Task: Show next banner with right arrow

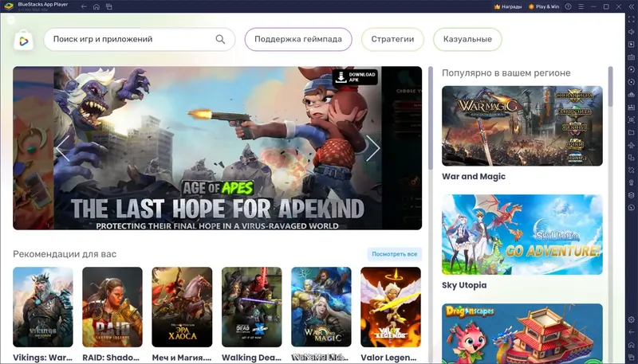Action: pyautogui.click(x=372, y=148)
